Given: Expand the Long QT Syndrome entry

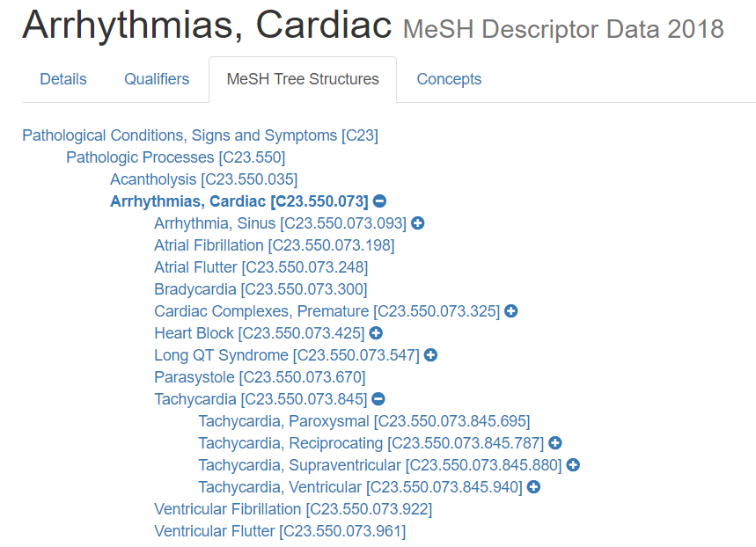Looking at the screenshot, I should [430, 355].
